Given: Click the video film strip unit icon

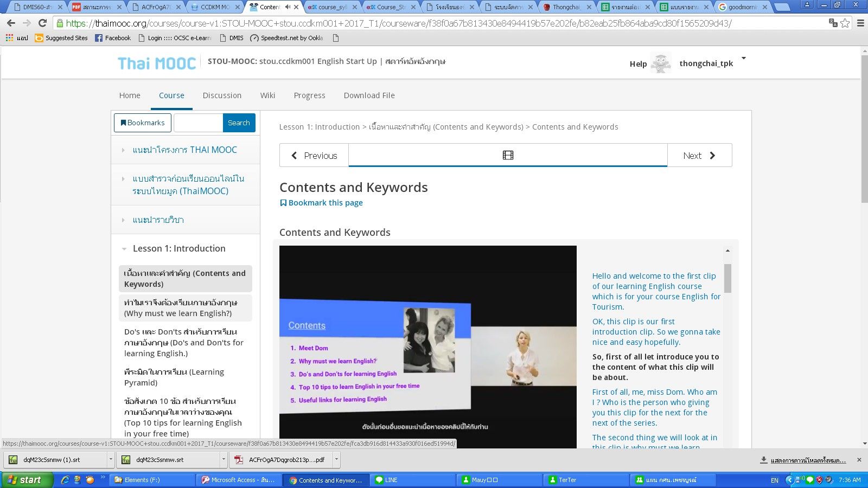Looking at the screenshot, I should point(508,156).
